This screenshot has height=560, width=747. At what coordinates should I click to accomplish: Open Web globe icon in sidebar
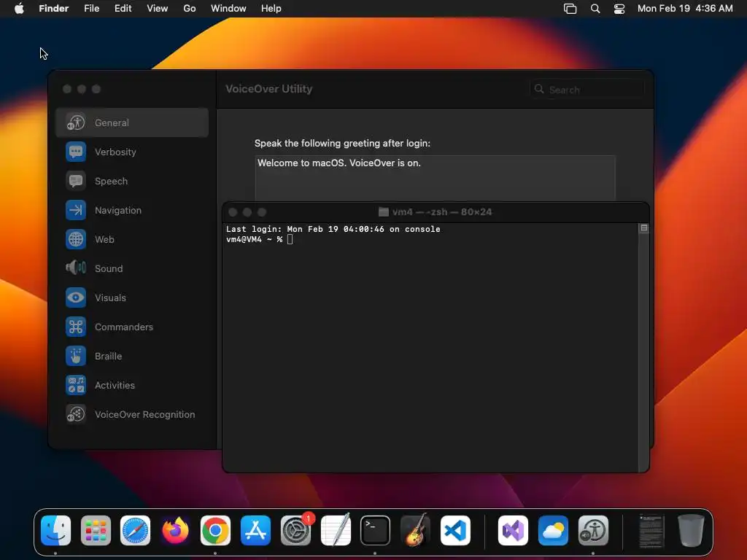76,239
